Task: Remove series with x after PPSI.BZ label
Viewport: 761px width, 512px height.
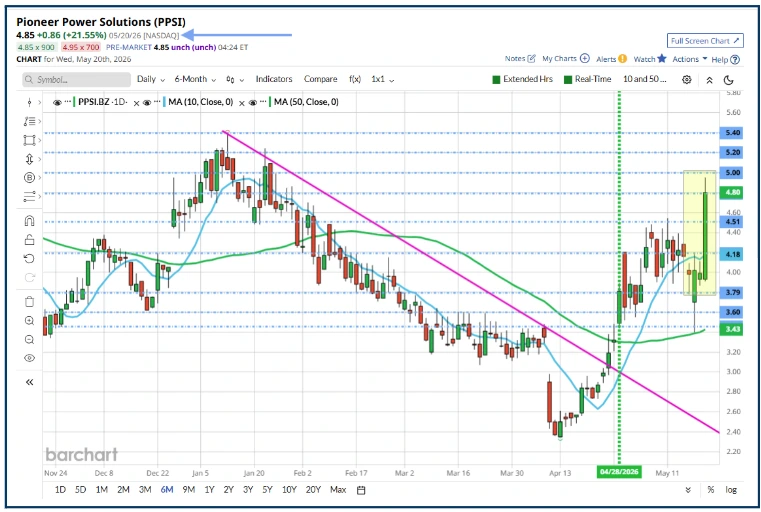Action: point(136,103)
